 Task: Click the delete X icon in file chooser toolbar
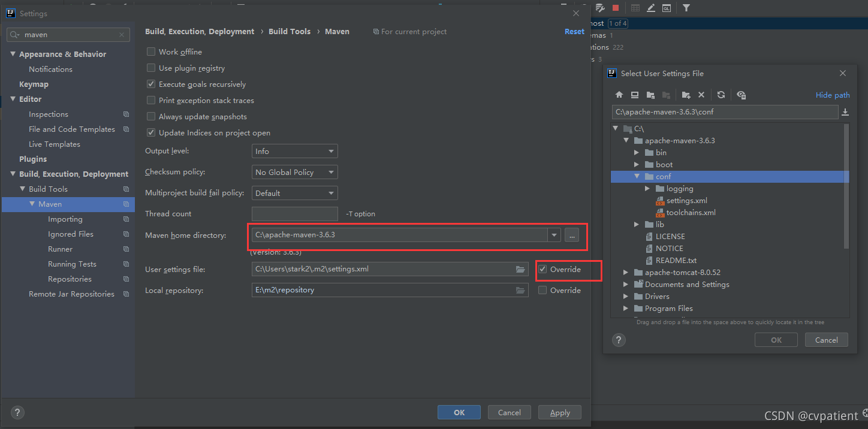701,95
